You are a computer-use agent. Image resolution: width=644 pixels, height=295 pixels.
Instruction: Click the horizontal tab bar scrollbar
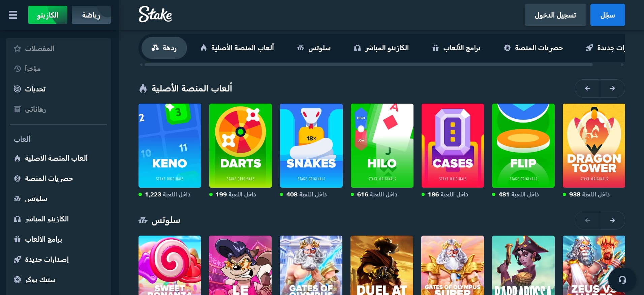pos(369,64)
